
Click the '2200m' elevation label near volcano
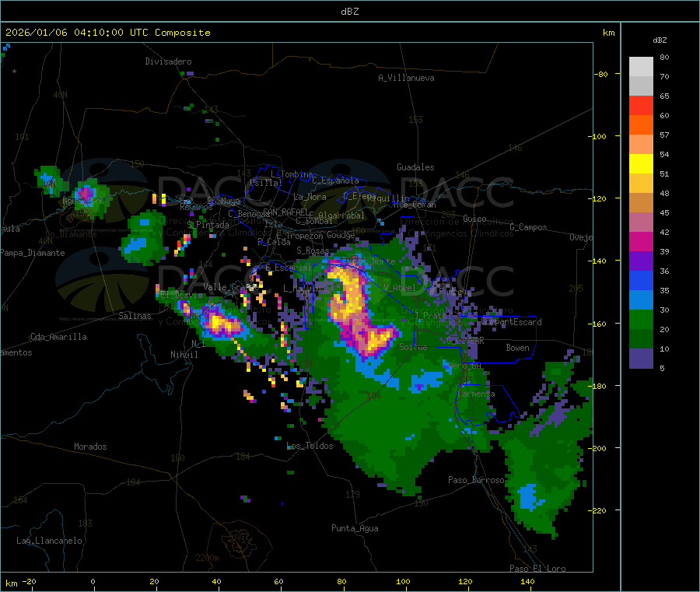pyautogui.click(x=207, y=558)
